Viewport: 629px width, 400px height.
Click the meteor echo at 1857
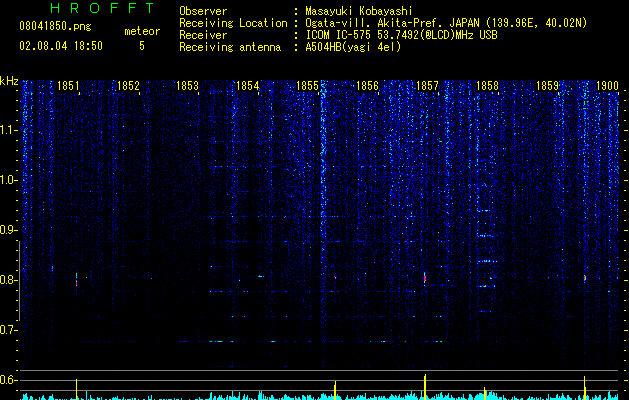point(425,278)
